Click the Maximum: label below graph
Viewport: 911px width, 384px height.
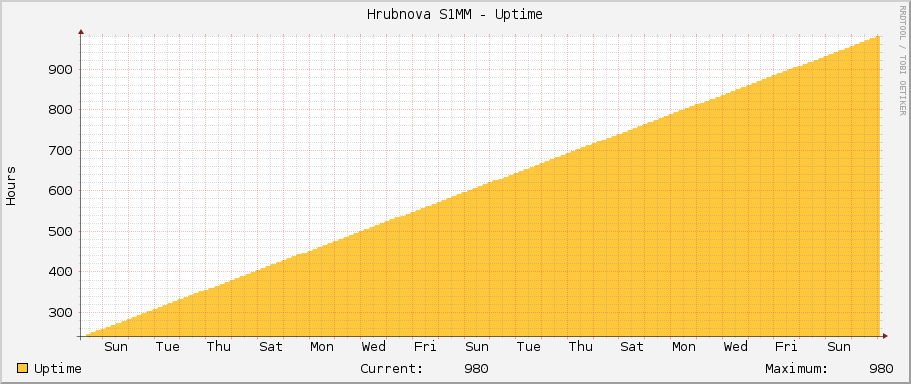(797, 369)
